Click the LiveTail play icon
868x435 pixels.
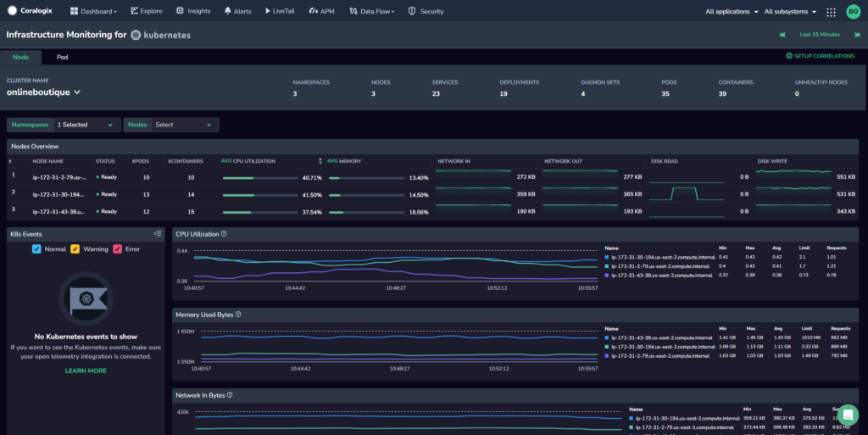(267, 11)
